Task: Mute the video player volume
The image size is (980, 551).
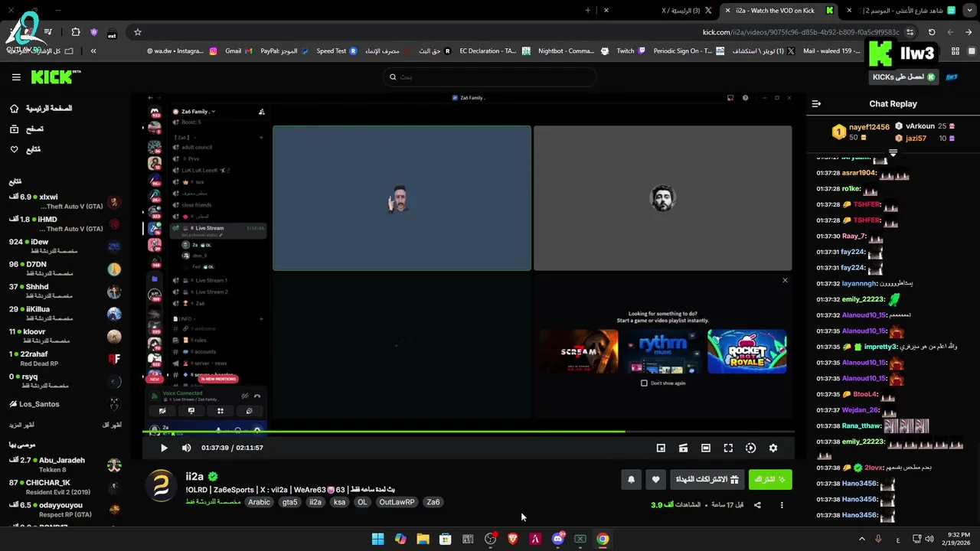Action: point(186,448)
